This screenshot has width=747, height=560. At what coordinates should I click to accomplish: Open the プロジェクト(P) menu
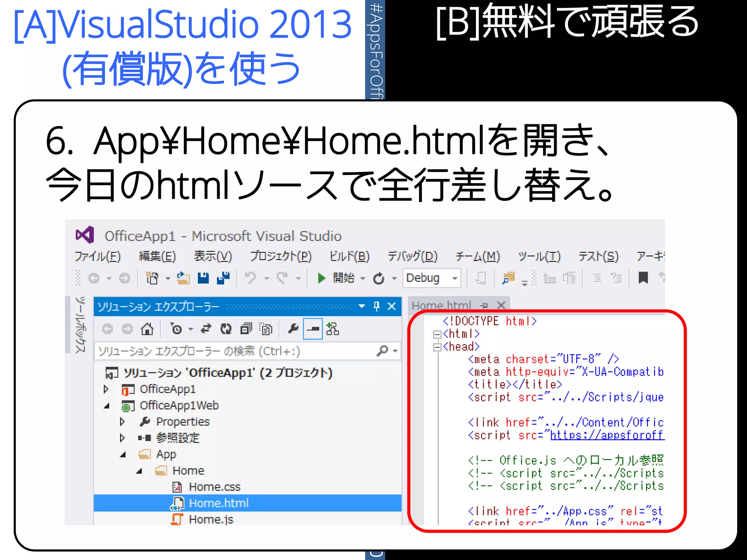[x=281, y=256]
